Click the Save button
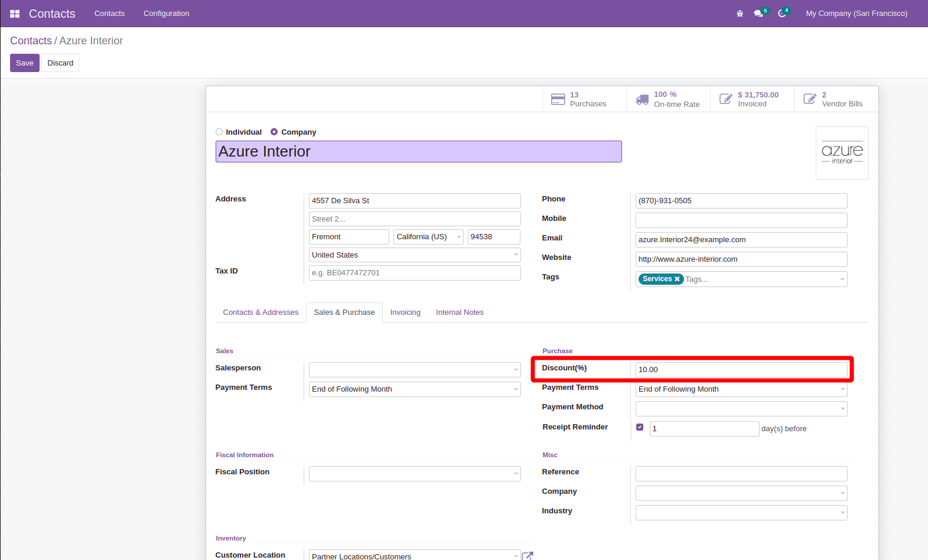The image size is (928, 560). (x=25, y=63)
